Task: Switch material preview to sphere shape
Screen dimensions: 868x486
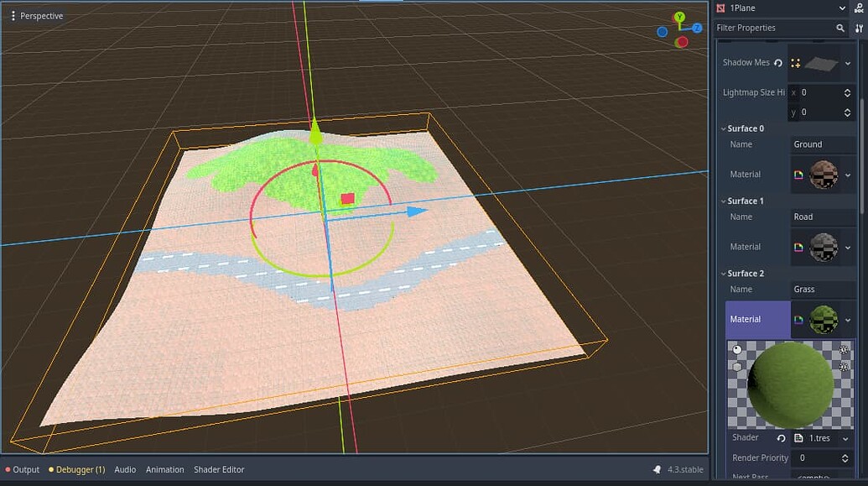Action: click(737, 349)
